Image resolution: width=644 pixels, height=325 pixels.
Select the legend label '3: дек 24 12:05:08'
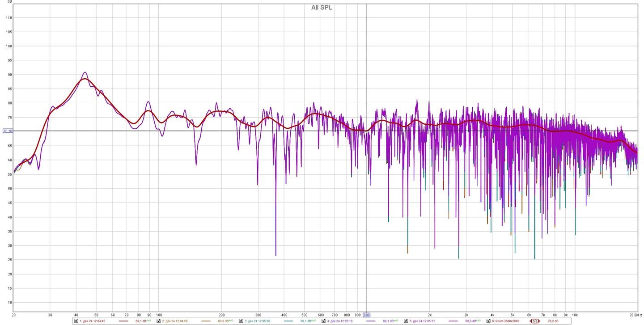tap(257, 321)
